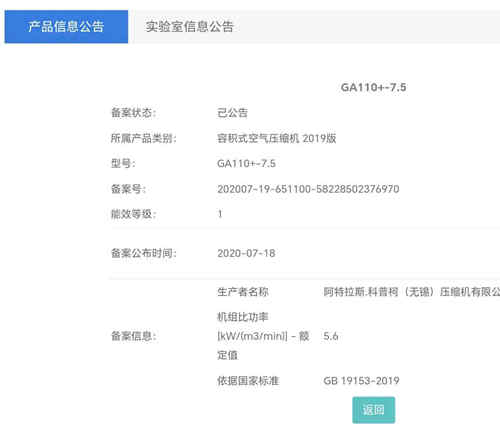This screenshot has height=437, width=500.
Task: Click the 备案号 value 202007-19-651100-58228502376970
Action: 308,189
